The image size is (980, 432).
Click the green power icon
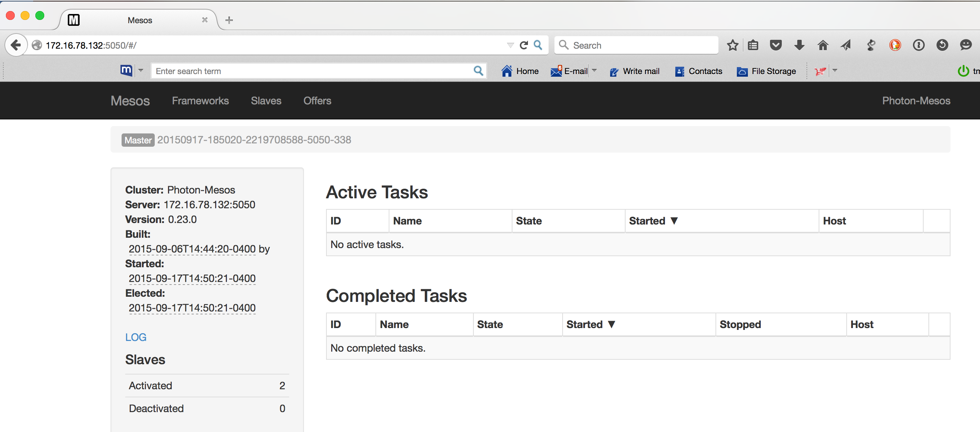(x=963, y=71)
